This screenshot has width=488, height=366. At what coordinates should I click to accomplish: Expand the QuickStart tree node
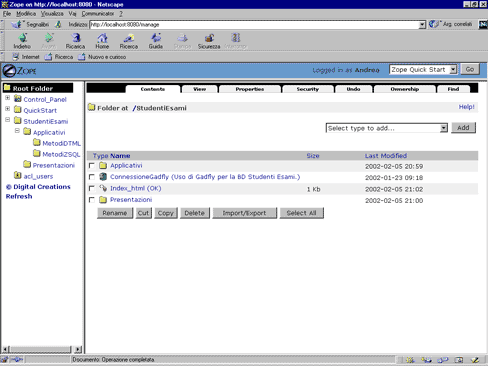[7, 109]
